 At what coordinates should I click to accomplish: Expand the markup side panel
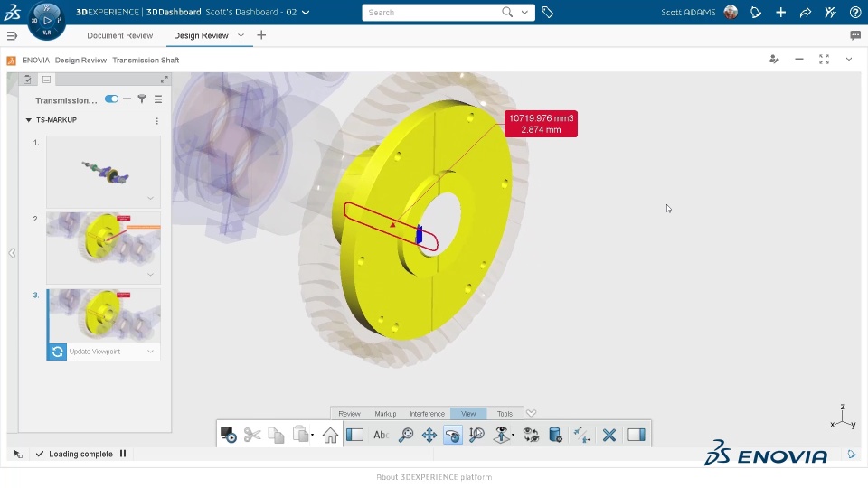(165, 80)
